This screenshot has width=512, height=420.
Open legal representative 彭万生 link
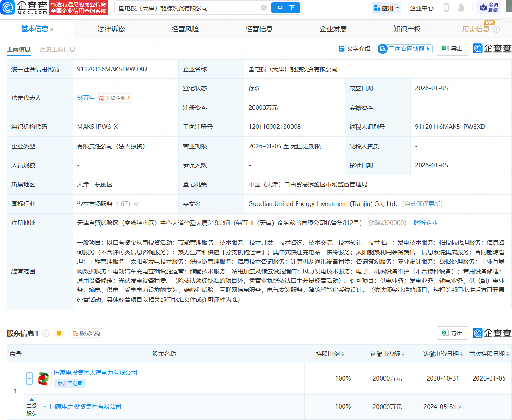coord(86,98)
